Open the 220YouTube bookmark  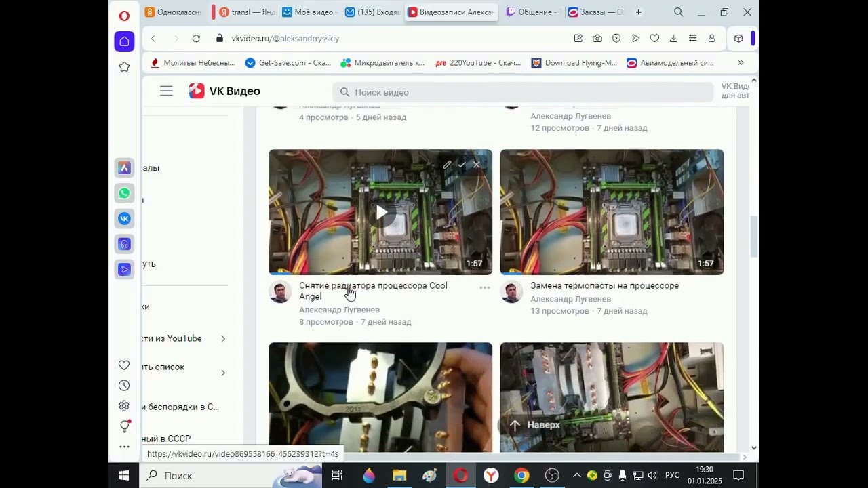(x=478, y=63)
